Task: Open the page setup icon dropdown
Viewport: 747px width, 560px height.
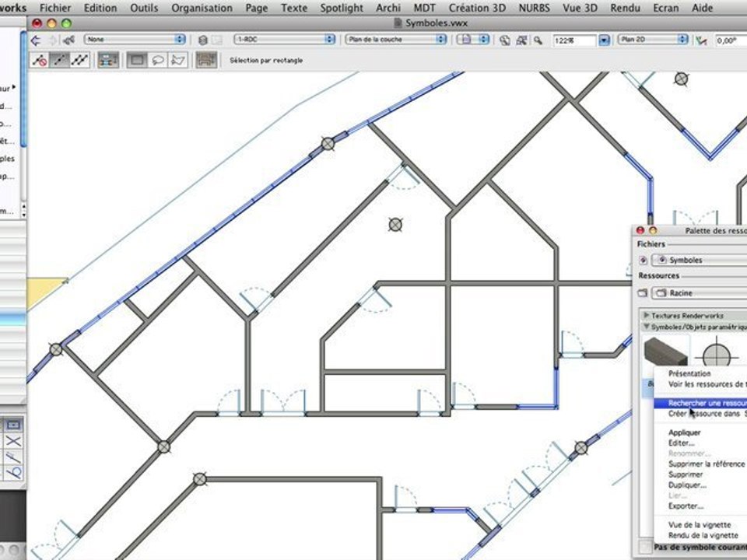Action: pos(472,40)
